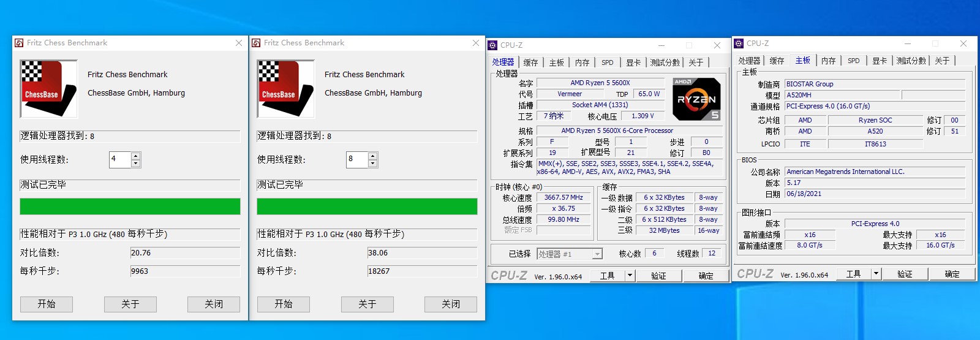980x340 pixels.
Task: Click 确定 in CPU-Z mainboard window
Action: pos(952,274)
